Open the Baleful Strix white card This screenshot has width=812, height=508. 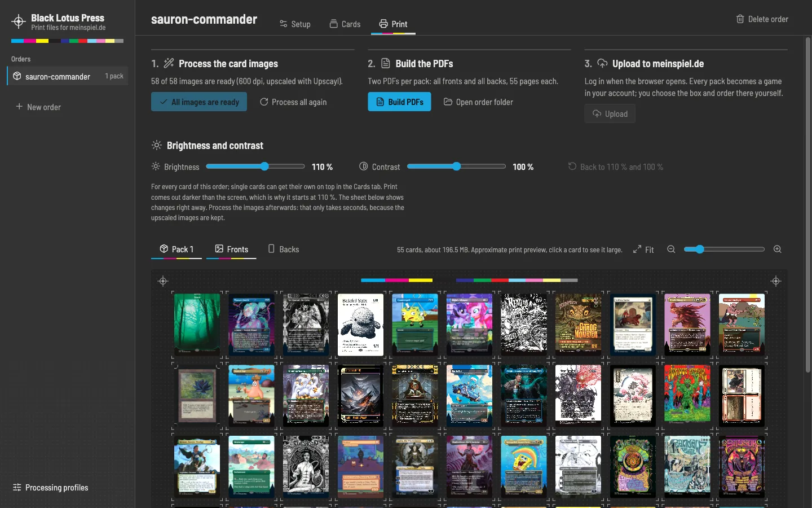point(360,324)
